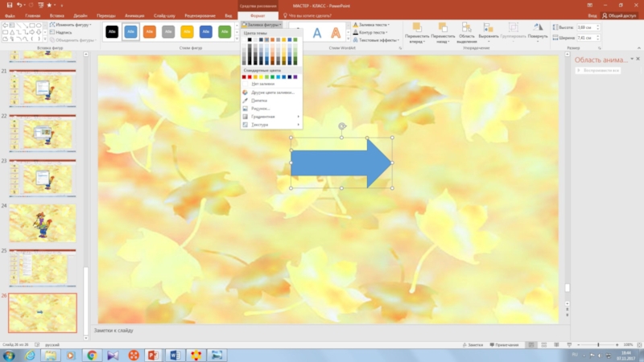Viewport: 644px width, 362px height.
Task: Click Примечания comments button in status bar
Action: (504, 345)
